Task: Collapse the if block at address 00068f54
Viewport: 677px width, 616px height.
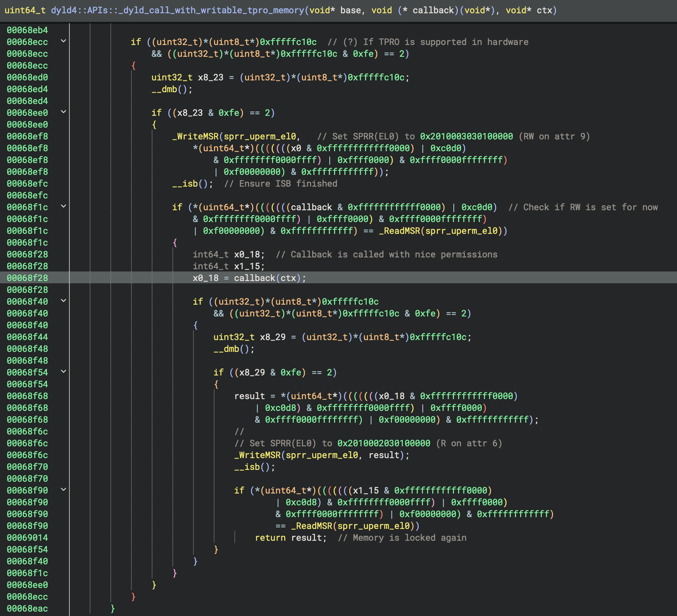Action: pyautogui.click(x=63, y=372)
